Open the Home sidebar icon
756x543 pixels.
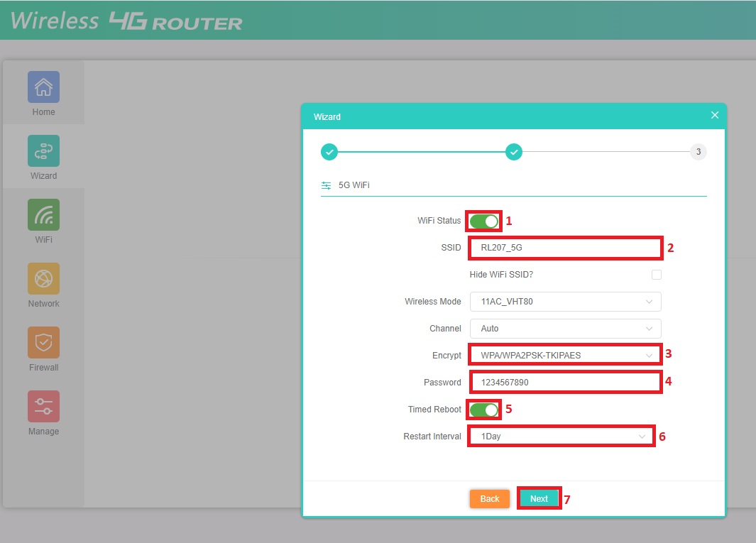(x=43, y=87)
